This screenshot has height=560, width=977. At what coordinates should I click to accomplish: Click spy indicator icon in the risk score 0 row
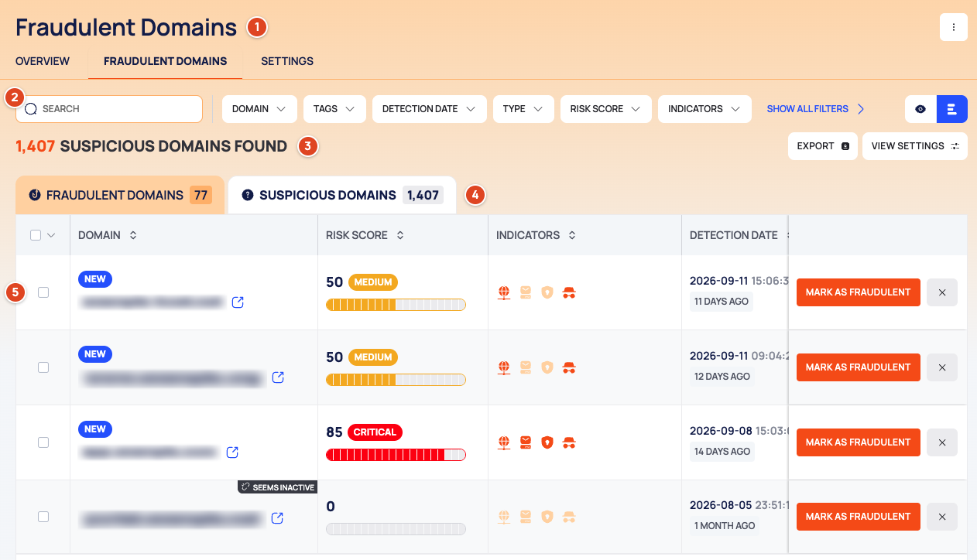(x=569, y=516)
